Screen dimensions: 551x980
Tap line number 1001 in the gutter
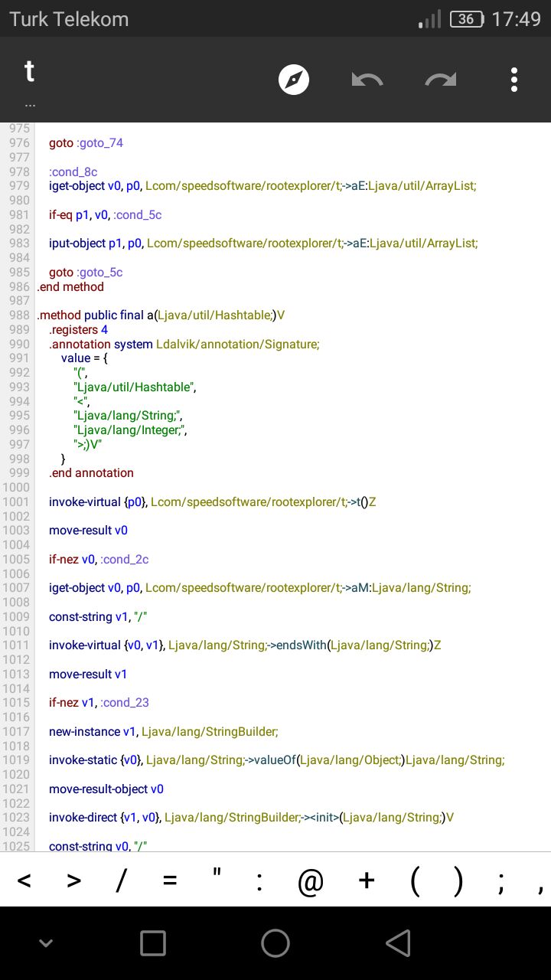click(17, 502)
